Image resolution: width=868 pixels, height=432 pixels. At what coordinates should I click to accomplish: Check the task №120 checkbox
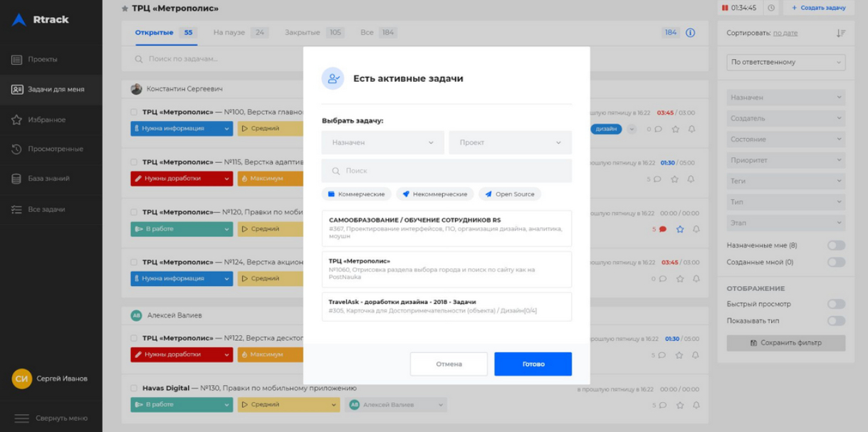pos(134,212)
